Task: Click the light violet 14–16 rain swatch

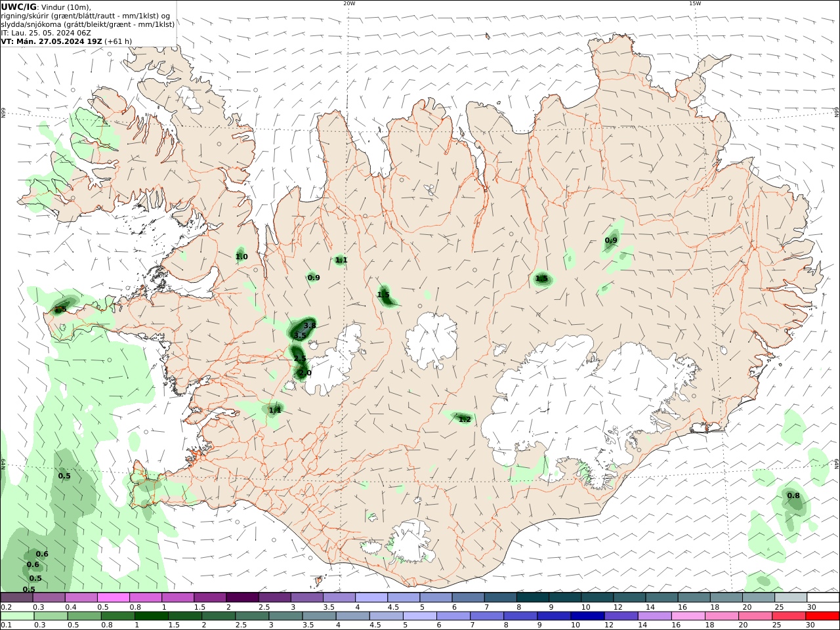Action: coord(654,616)
